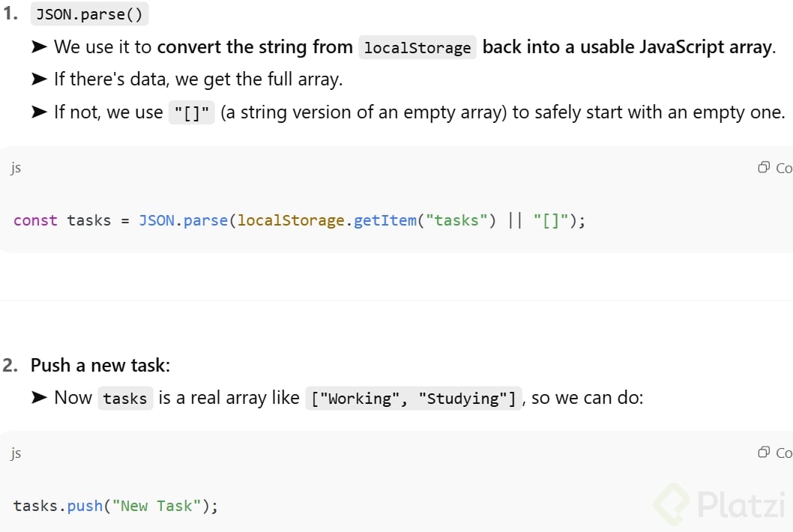
Task: Click the ["Working", "Studying"] inline code chip
Action: [413, 399]
